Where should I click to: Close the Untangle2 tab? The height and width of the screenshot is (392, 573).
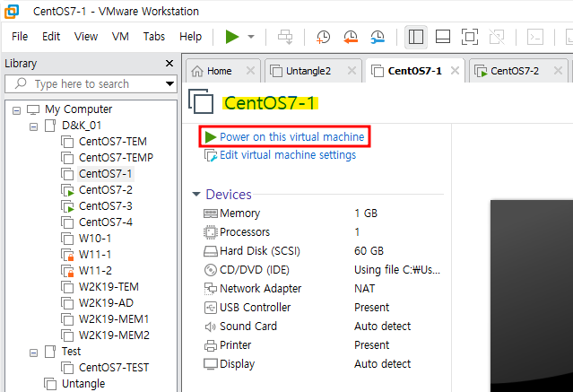(352, 70)
